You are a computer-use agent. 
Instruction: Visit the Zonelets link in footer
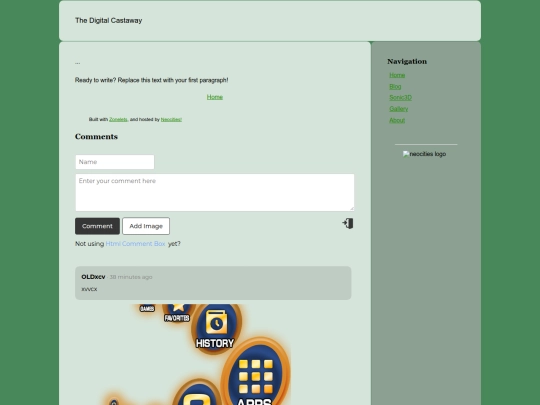coord(118,120)
